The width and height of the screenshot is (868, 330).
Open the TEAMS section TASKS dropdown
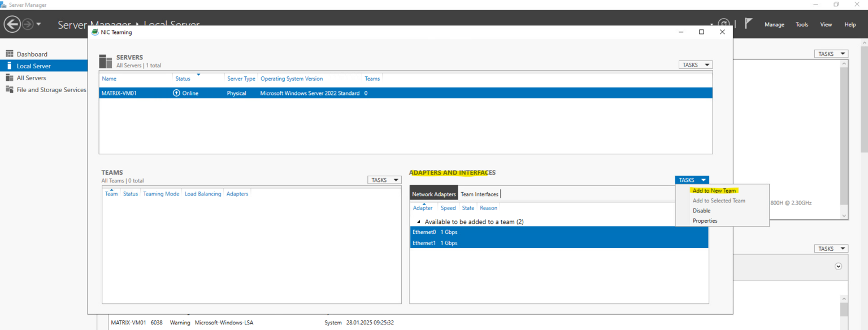(x=384, y=180)
